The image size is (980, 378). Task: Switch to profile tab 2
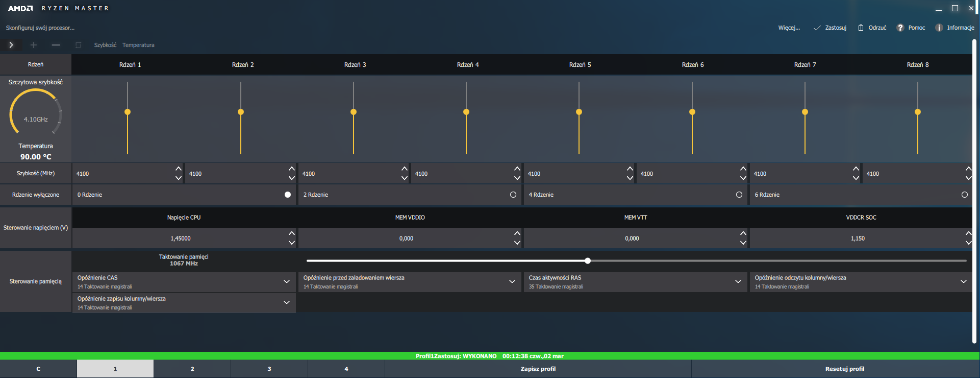pos(192,369)
